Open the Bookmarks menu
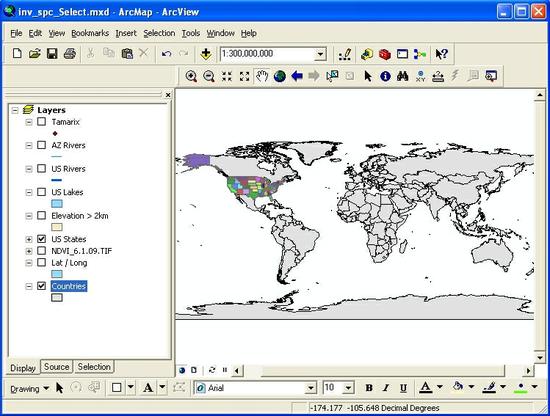Screen dimensions: 550x416 90,33
